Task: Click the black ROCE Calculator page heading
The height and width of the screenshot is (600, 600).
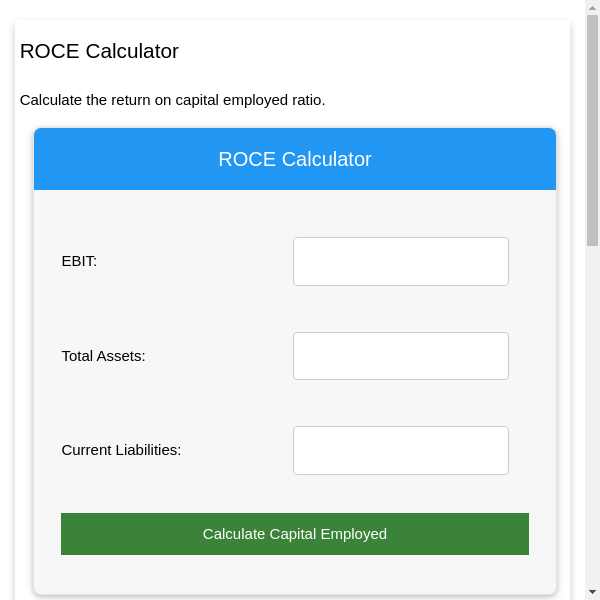Action: [99, 51]
